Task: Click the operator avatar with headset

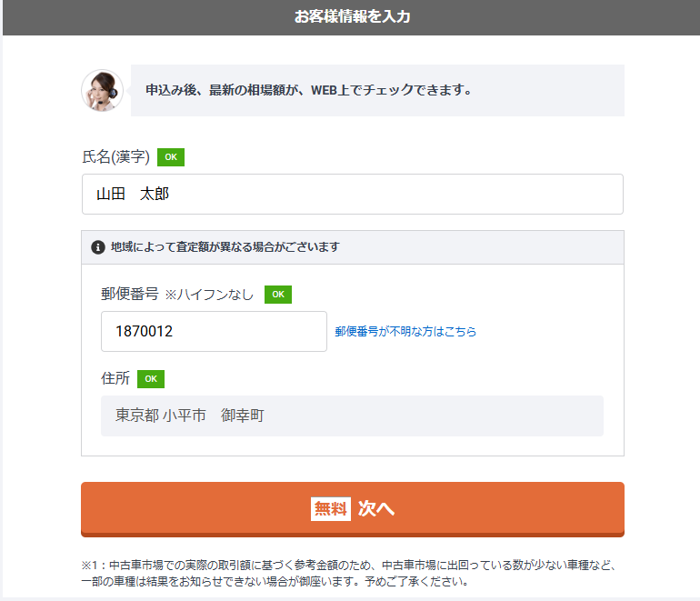Action: 103,90
